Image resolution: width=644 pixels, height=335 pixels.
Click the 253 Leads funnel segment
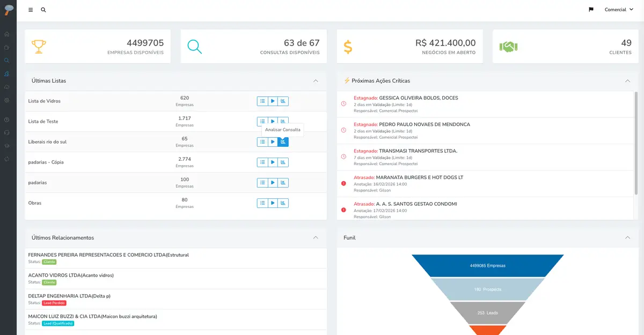tap(487, 312)
